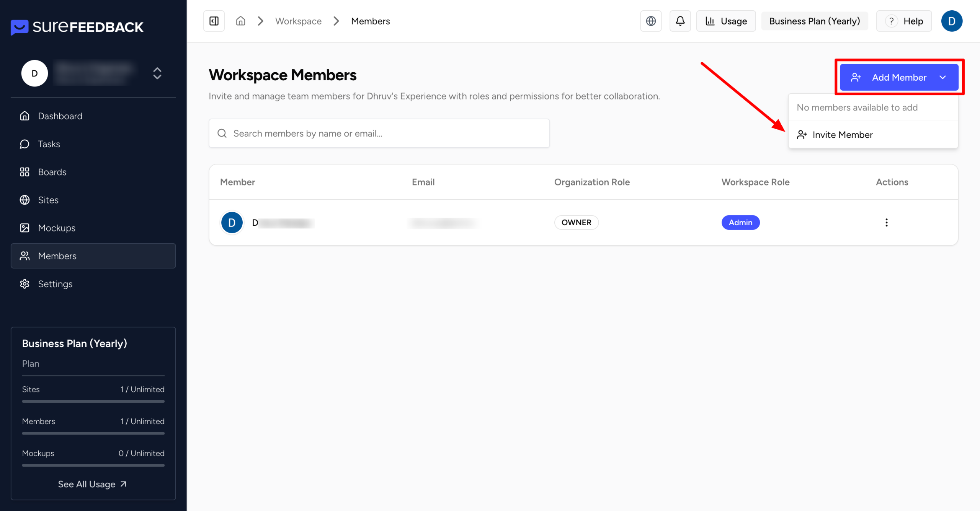Image resolution: width=980 pixels, height=511 pixels.
Task: Click the Workspace breadcrumb link
Action: 298,21
